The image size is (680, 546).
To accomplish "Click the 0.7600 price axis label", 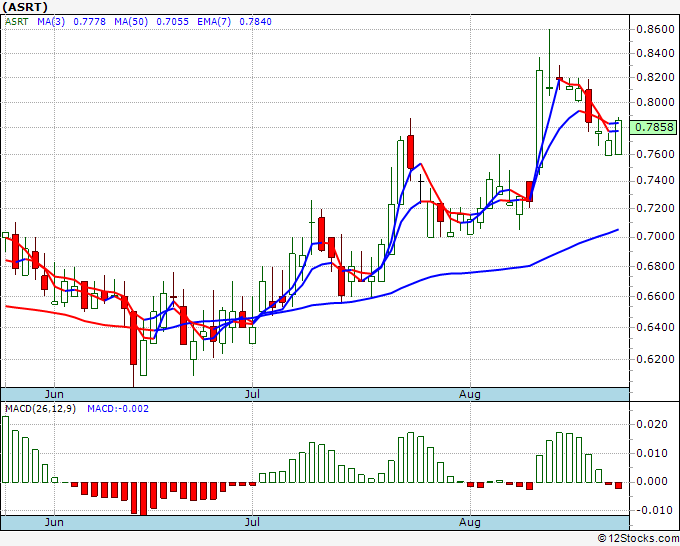I will pyautogui.click(x=655, y=154).
